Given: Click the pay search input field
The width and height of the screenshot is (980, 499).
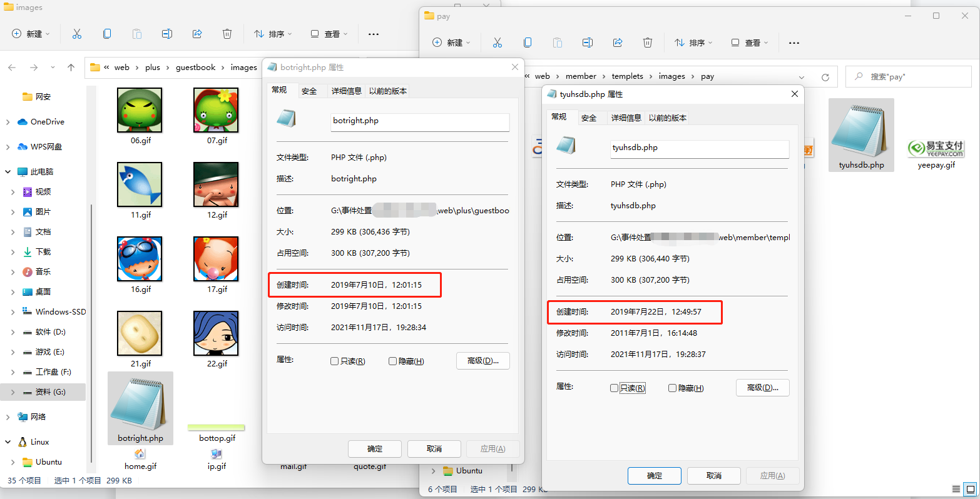Looking at the screenshot, I should point(909,76).
